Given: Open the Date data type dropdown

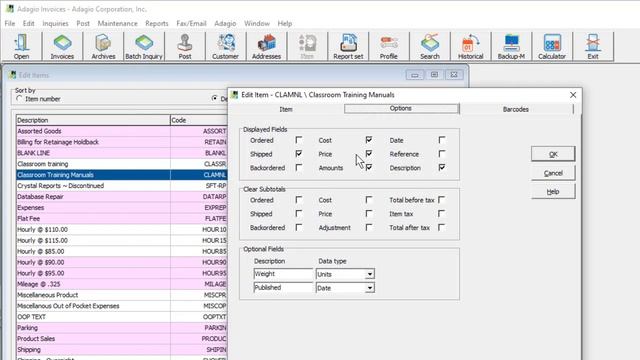Looking at the screenshot, I should click(x=369, y=288).
